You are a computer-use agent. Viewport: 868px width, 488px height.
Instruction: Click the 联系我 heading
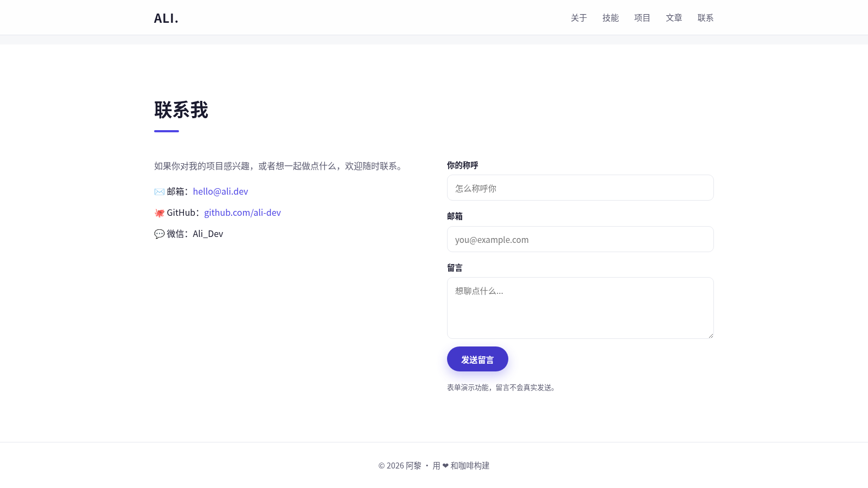point(181,110)
